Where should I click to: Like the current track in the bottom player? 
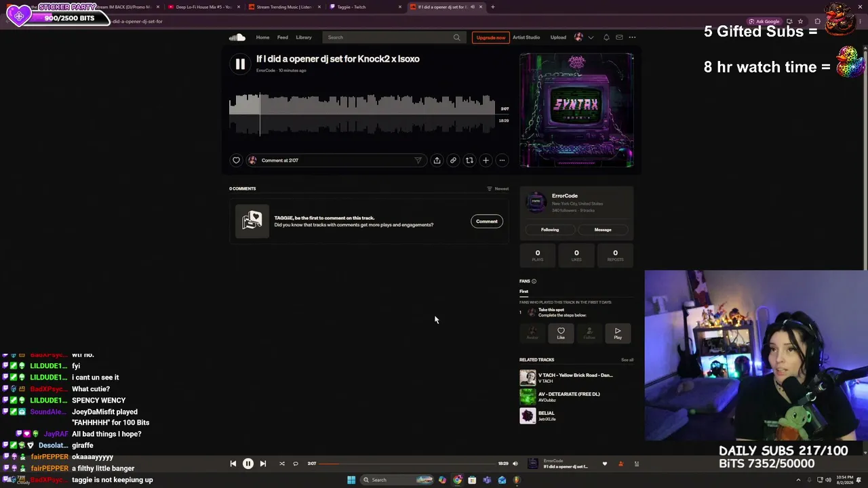605,464
